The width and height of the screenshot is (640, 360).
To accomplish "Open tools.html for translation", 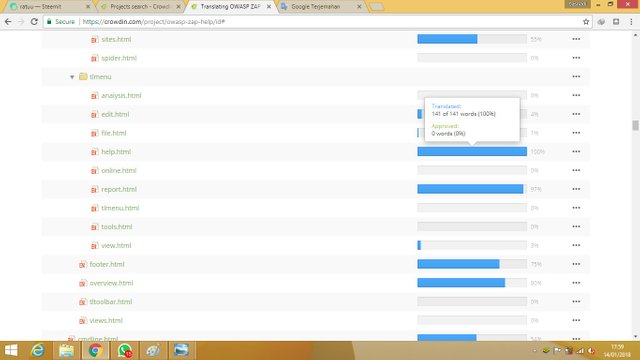I will click(117, 227).
